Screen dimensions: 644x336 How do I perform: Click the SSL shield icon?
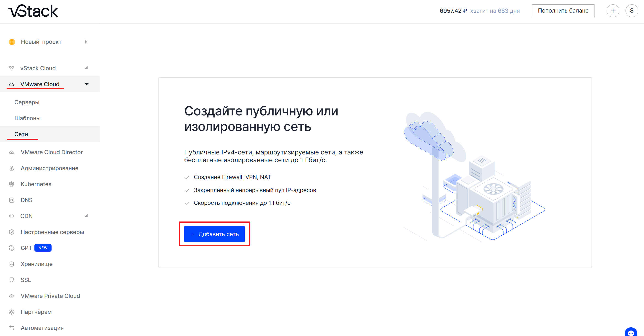tap(11, 280)
